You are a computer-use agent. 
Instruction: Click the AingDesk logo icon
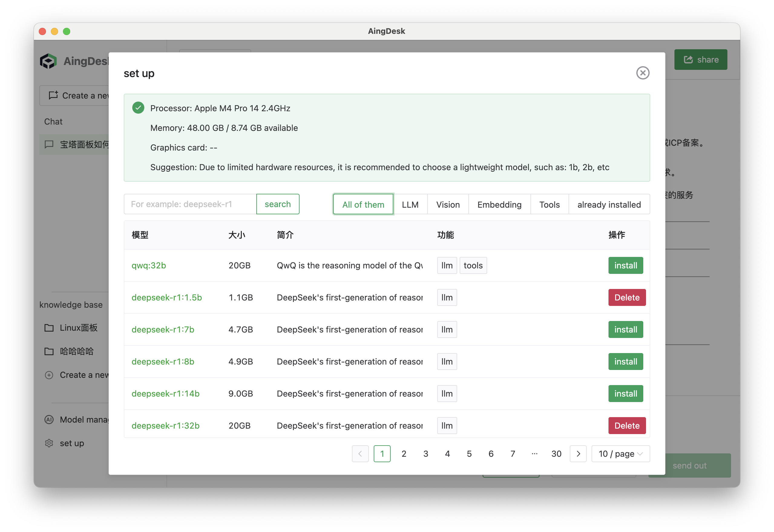[x=48, y=61]
